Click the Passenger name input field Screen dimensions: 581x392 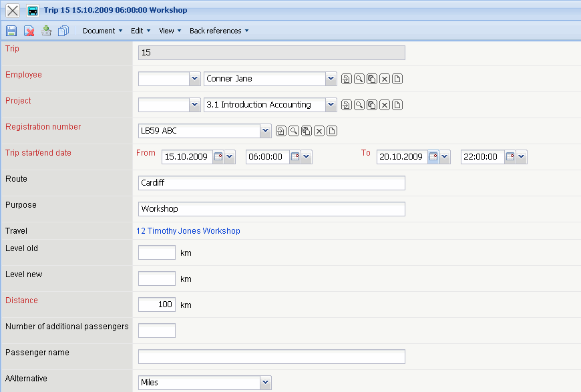(271, 357)
